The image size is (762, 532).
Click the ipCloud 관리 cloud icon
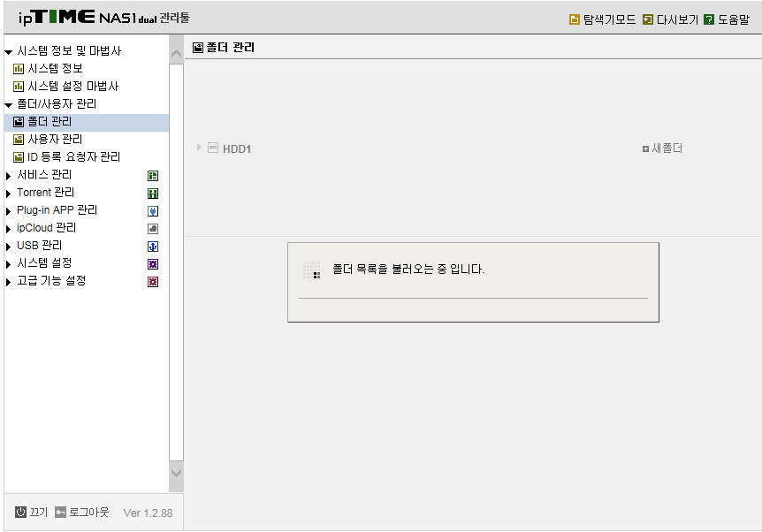(153, 228)
